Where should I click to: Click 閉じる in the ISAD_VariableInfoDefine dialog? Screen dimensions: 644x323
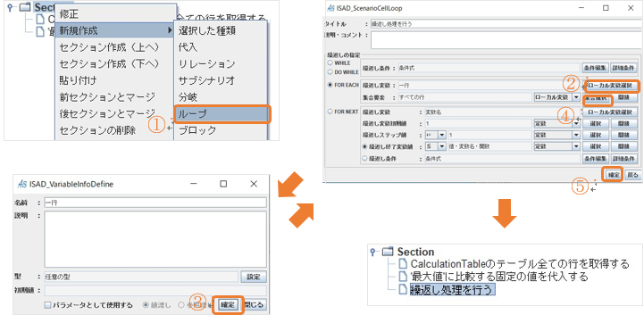pos(255,305)
